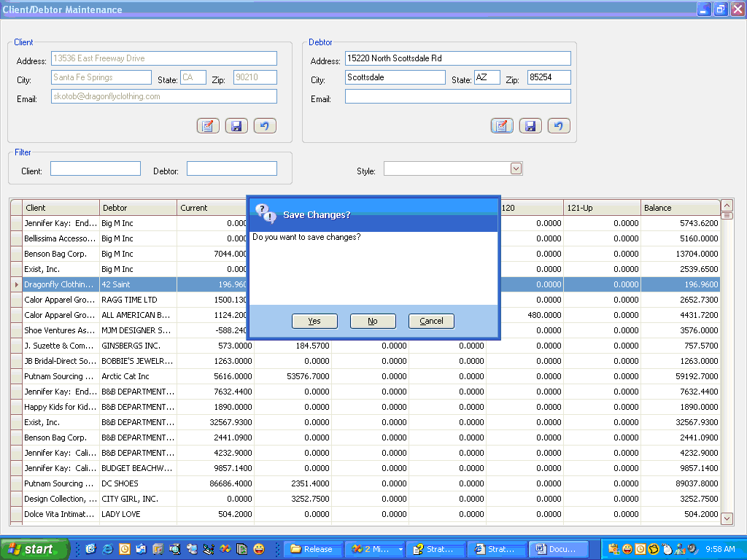Click the Save Changes dialog question icon

[x=266, y=214]
